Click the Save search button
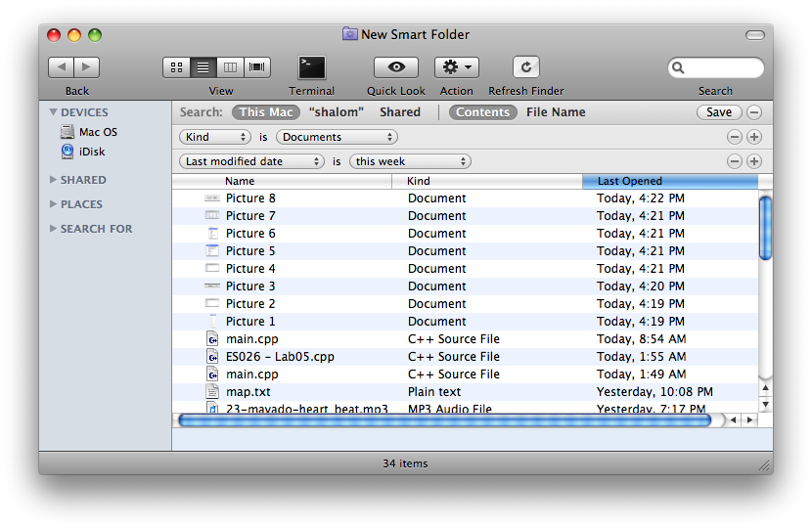Viewport: 812px width, 528px height. (719, 112)
